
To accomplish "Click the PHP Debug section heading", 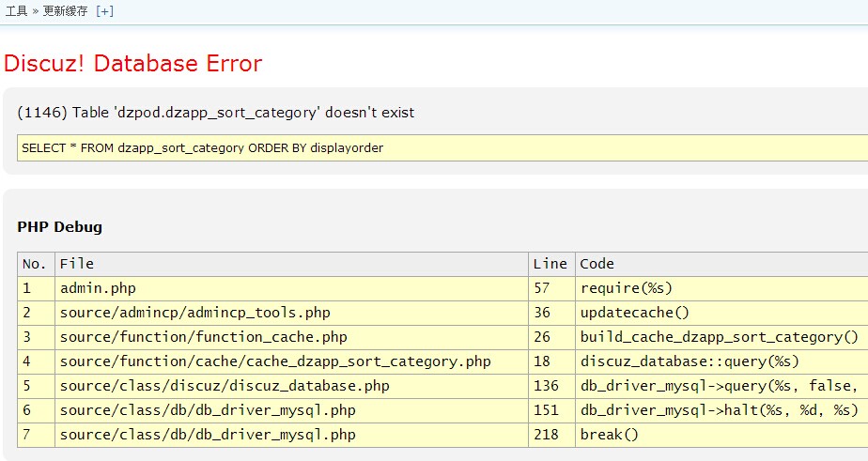I will pyautogui.click(x=59, y=226).
